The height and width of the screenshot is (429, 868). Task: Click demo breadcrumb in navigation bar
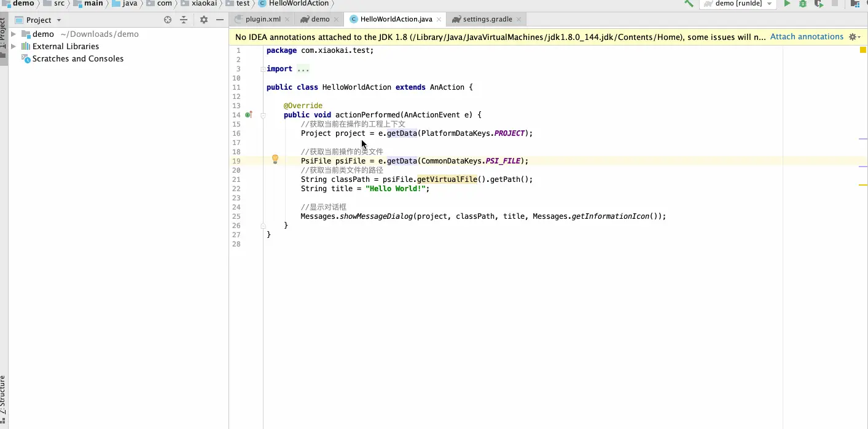[18, 3]
